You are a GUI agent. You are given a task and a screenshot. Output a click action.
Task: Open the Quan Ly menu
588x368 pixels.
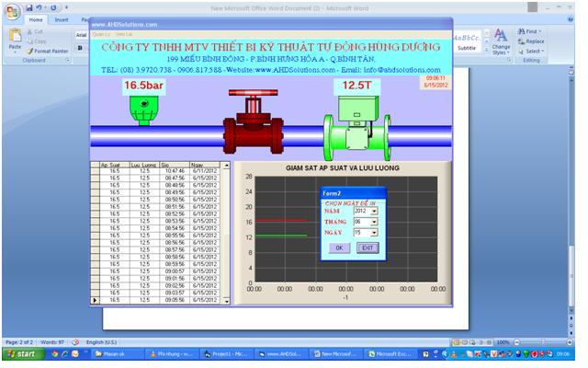[102, 34]
